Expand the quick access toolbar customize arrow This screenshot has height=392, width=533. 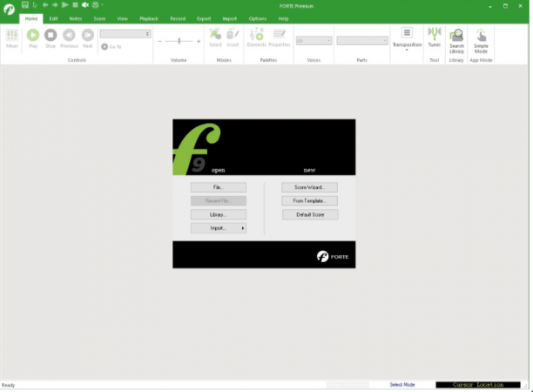102,4
